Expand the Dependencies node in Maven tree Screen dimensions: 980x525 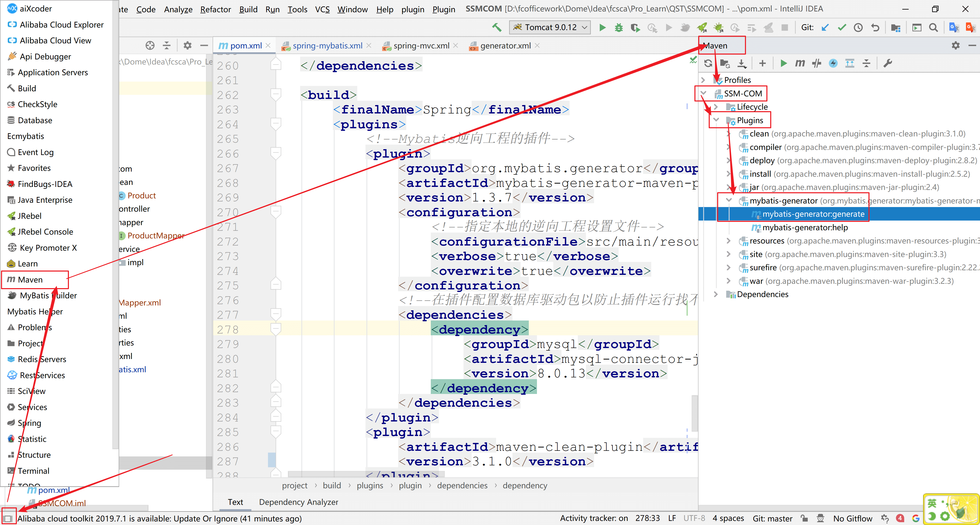(x=716, y=294)
